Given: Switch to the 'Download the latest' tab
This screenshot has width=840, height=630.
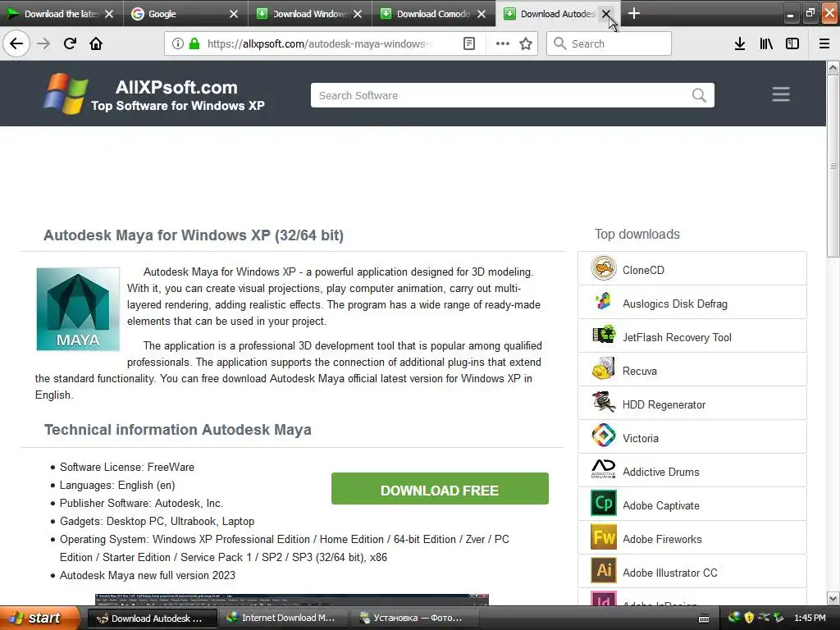Looking at the screenshot, I should point(61,13).
